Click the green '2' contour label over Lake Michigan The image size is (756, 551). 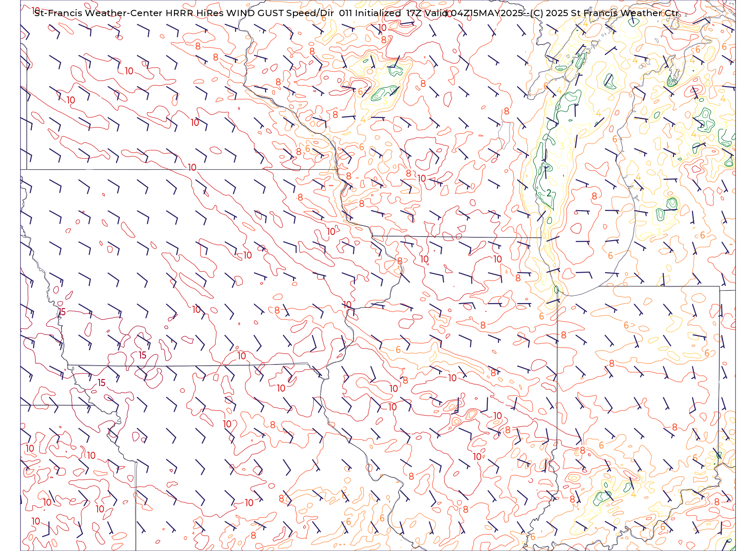point(549,193)
